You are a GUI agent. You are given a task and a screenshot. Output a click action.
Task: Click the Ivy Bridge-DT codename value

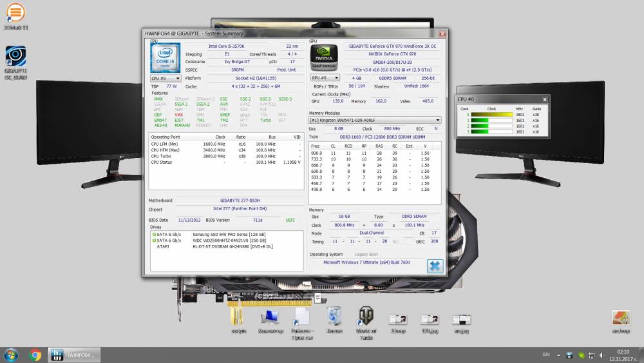tap(237, 62)
